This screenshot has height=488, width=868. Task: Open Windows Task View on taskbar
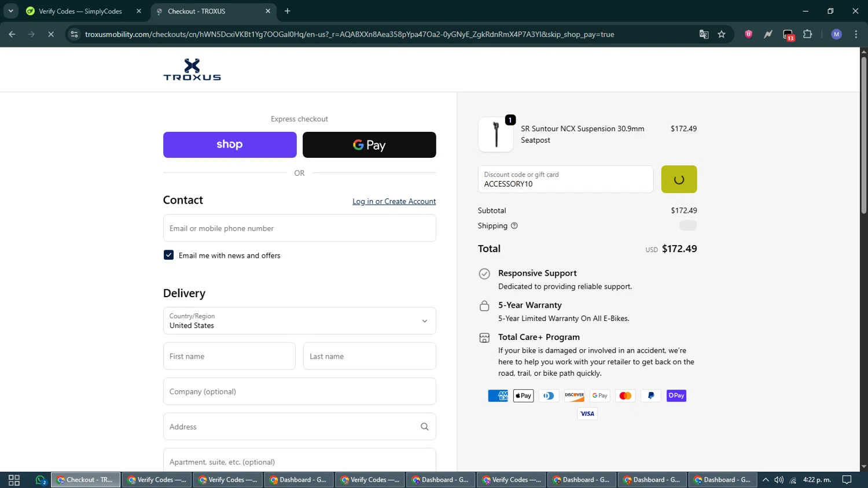[14, 480]
